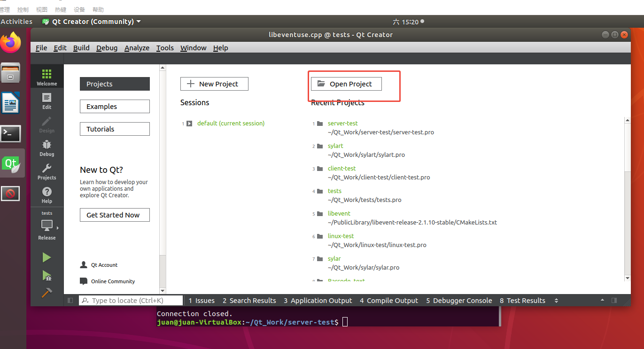The image size is (644, 349).
Task: Open the File menu
Action: (x=41, y=48)
